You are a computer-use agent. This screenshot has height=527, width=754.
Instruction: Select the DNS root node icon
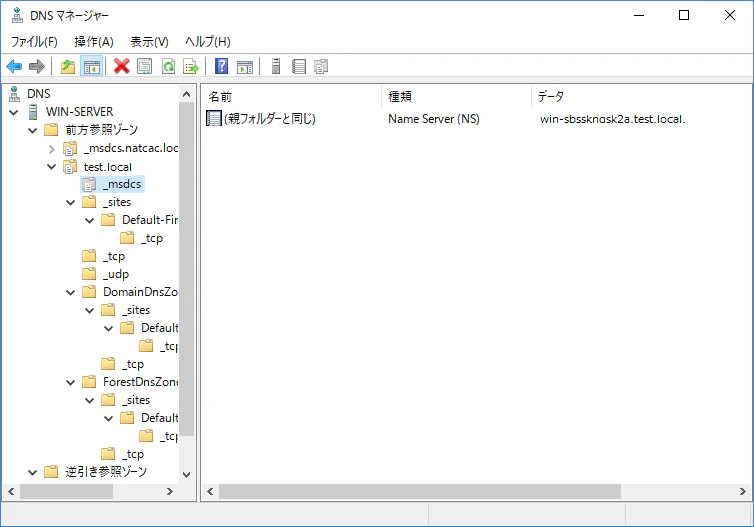(15, 94)
